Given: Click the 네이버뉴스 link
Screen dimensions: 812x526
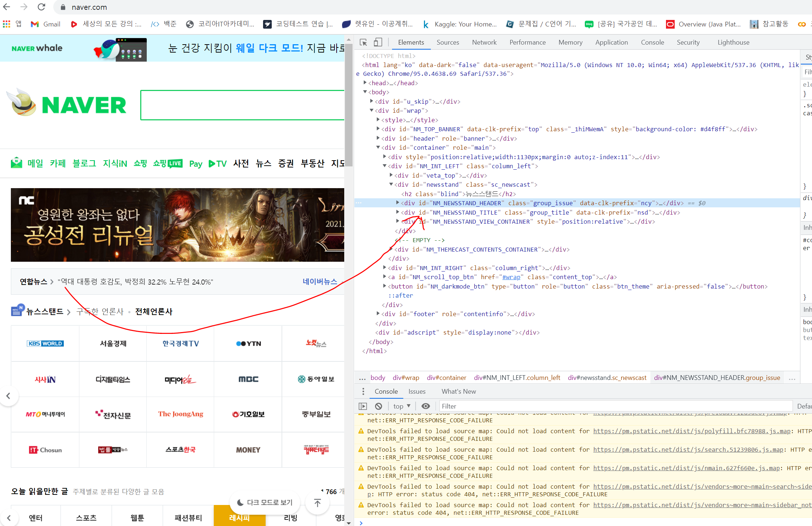Looking at the screenshot, I should click(320, 282).
